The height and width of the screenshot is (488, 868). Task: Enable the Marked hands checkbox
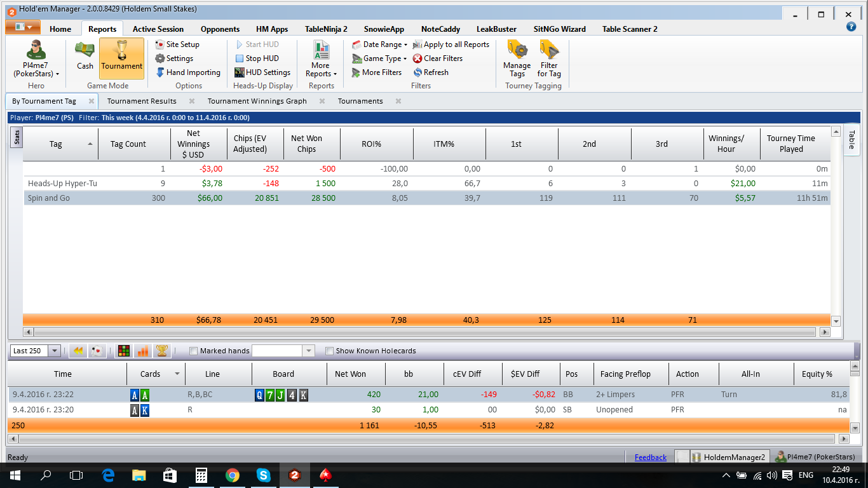click(x=194, y=351)
